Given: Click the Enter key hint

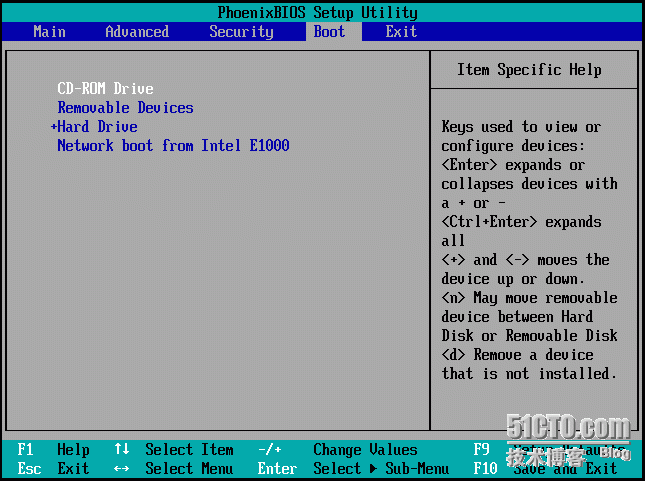Looking at the screenshot, I should pyautogui.click(x=277, y=468).
